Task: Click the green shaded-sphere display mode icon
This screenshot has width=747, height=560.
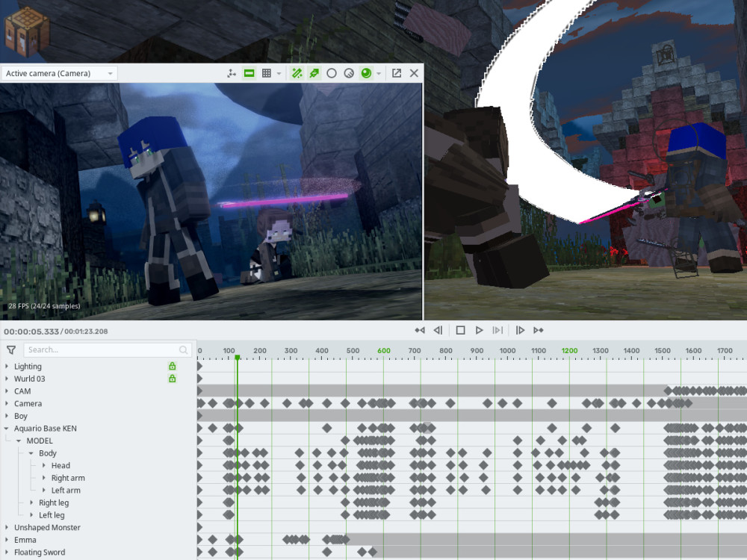Action: (368, 73)
